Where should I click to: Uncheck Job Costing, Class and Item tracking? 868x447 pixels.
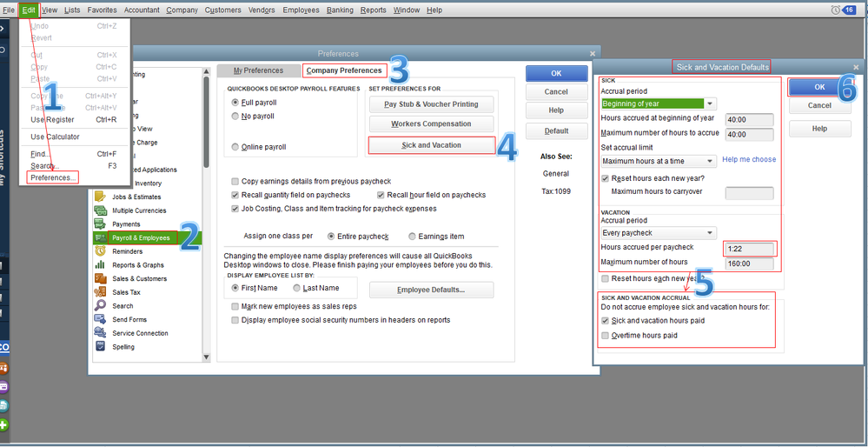[235, 209]
